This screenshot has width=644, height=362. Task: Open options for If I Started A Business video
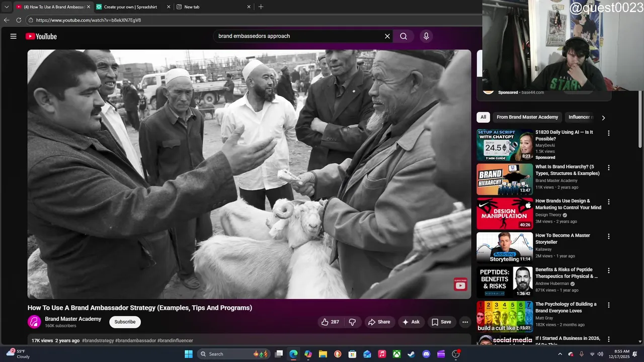coord(608,339)
